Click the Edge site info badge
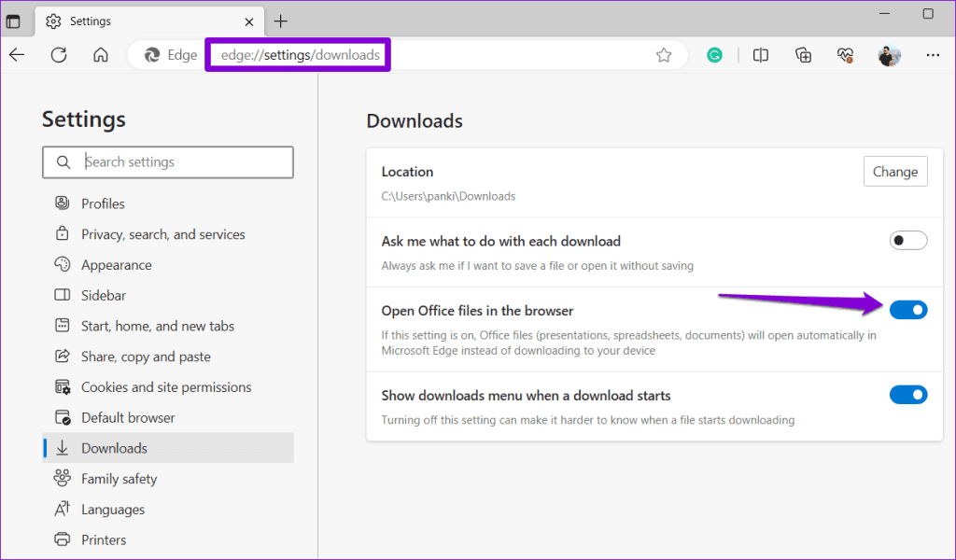 tap(173, 54)
